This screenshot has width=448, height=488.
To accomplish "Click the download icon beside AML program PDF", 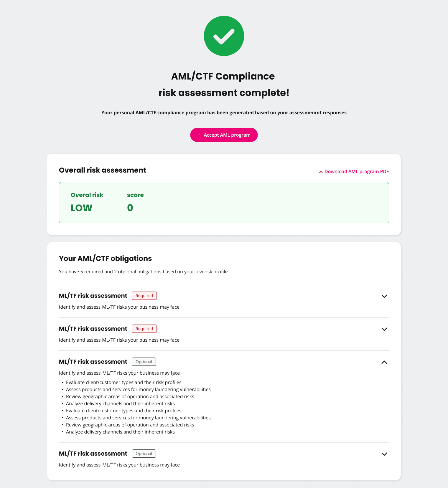I will (x=321, y=171).
